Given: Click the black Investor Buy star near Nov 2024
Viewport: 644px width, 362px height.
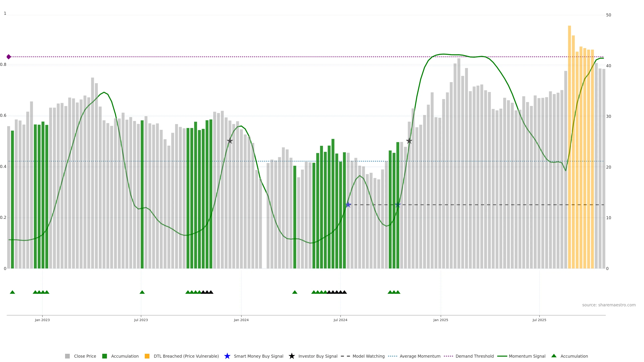Looking at the screenshot, I should click(409, 141).
